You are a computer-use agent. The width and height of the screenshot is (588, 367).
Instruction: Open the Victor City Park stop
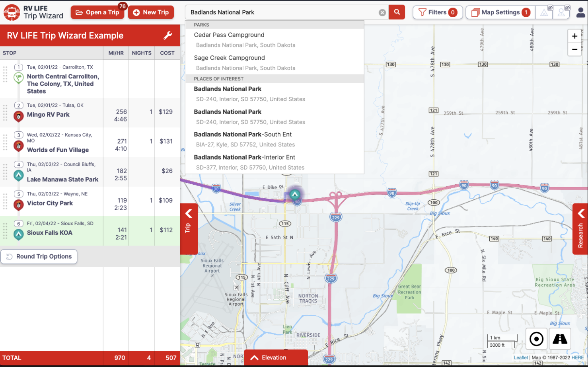(x=50, y=203)
